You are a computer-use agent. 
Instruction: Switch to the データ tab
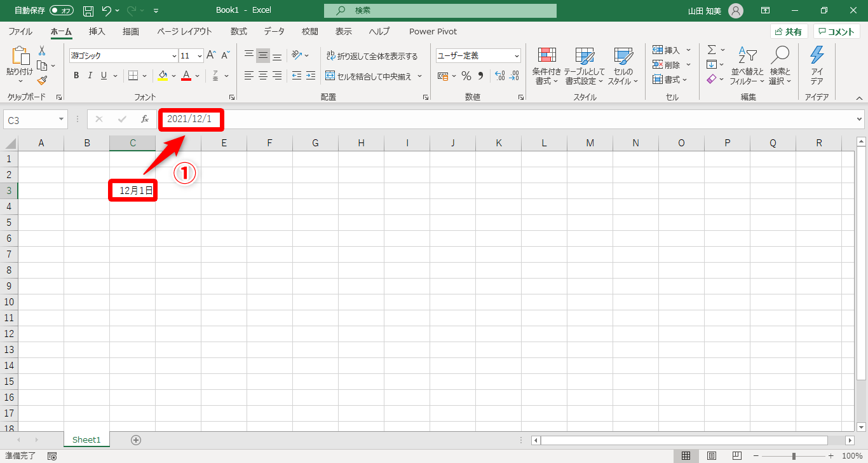(275, 31)
